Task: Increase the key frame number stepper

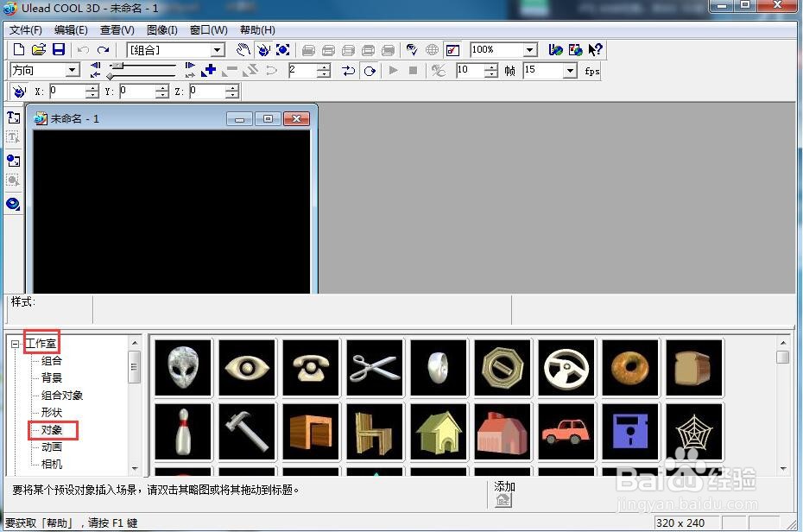Action: click(324, 67)
